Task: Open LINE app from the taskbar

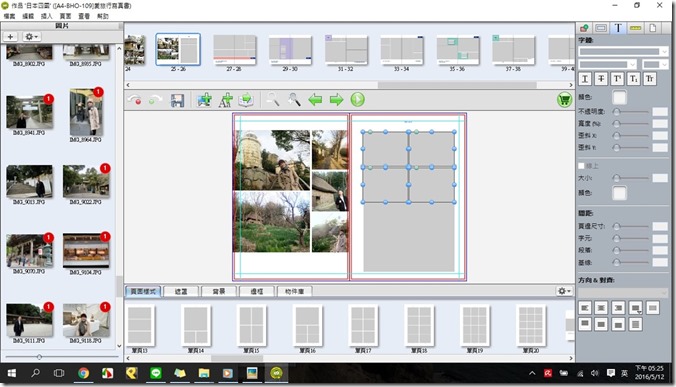Action: pos(156,373)
